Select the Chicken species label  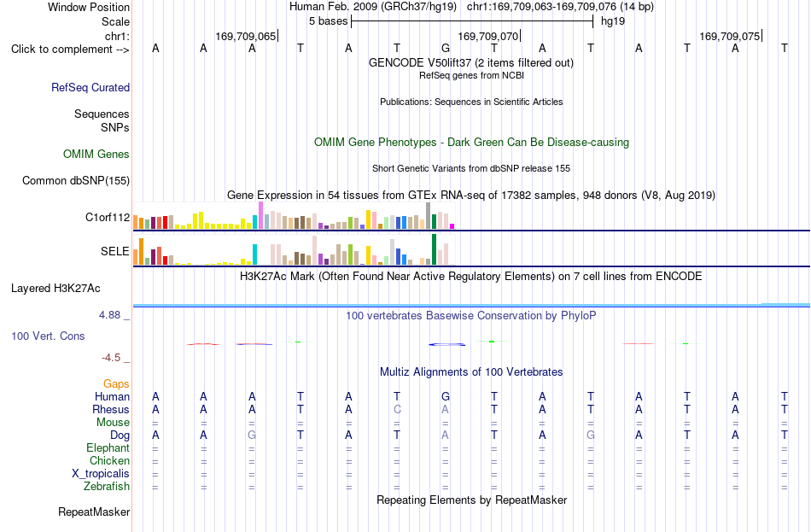[x=109, y=460]
